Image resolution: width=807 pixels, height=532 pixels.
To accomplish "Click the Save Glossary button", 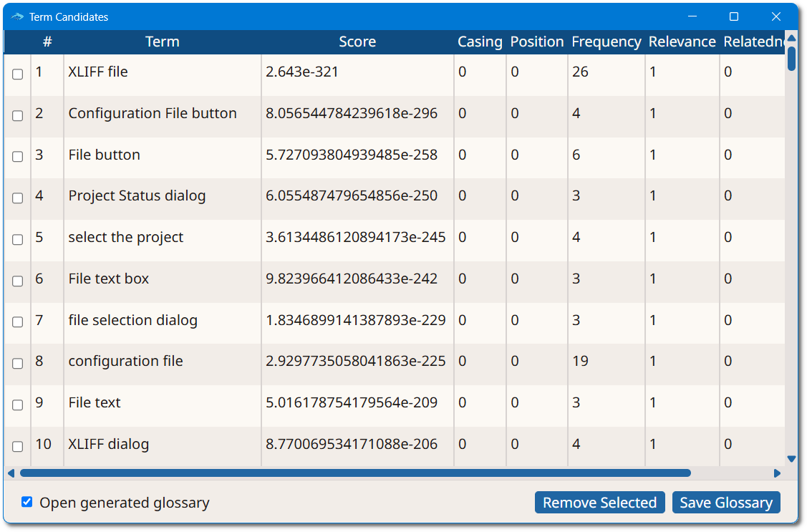I will (725, 503).
